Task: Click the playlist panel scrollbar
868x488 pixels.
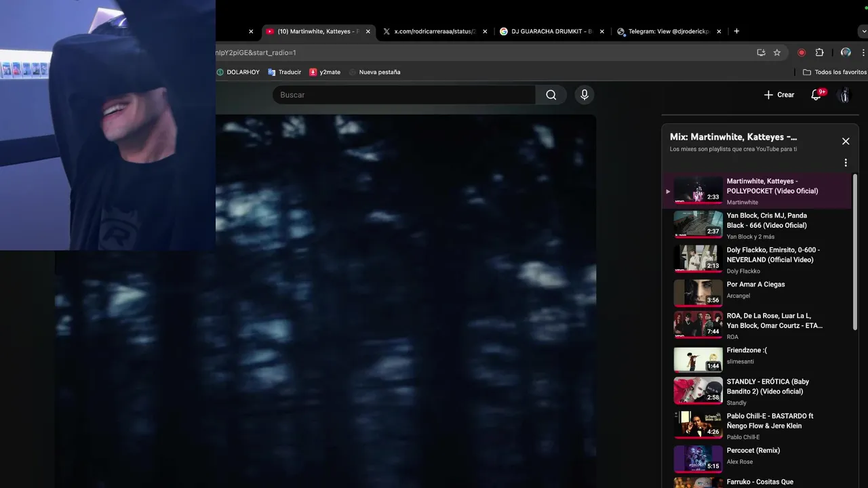Action: point(855,253)
